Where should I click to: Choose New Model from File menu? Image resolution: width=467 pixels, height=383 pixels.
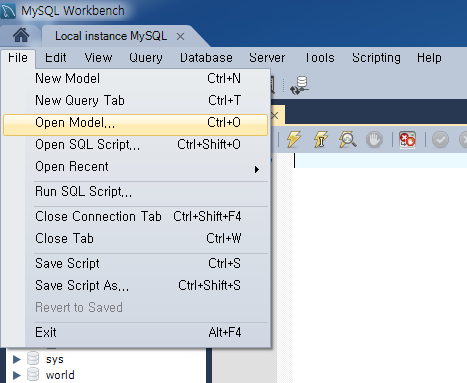pyautogui.click(x=135, y=79)
